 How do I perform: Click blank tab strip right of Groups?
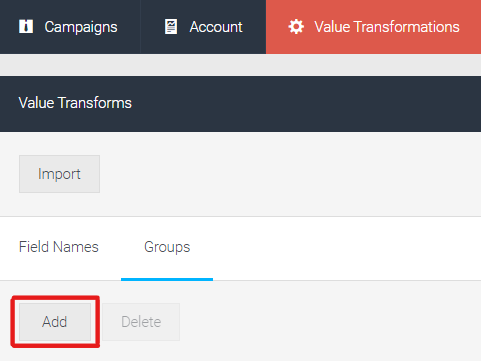click(x=347, y=248)
